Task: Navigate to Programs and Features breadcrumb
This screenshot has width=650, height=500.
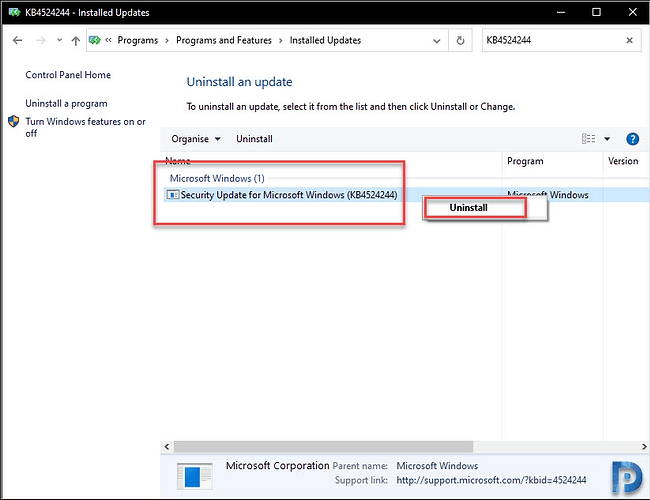Action: pos(222,41)
